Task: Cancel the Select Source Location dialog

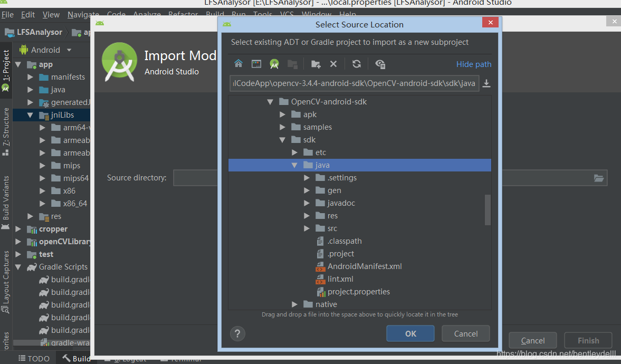Action: (466, 333)
